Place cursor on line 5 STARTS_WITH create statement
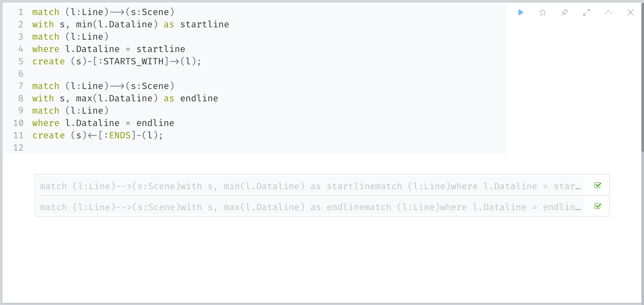644x305 pixels. point(116,61)
